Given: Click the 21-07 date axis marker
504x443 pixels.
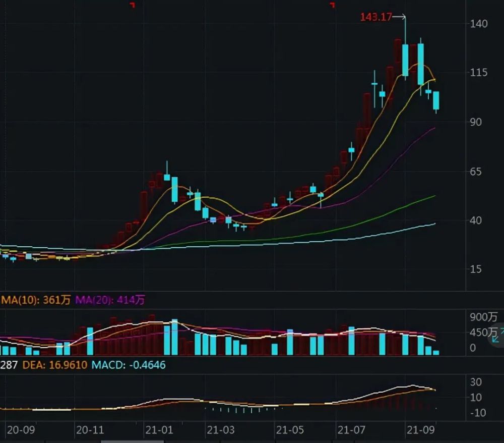Looking at the screenshot, I should [x=351, y=430].
